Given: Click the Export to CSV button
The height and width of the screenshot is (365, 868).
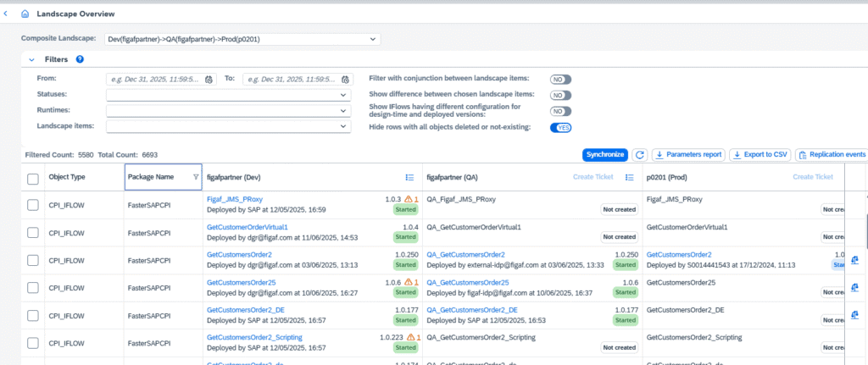Looking at the screenshot, I should (x=760, y=155).
